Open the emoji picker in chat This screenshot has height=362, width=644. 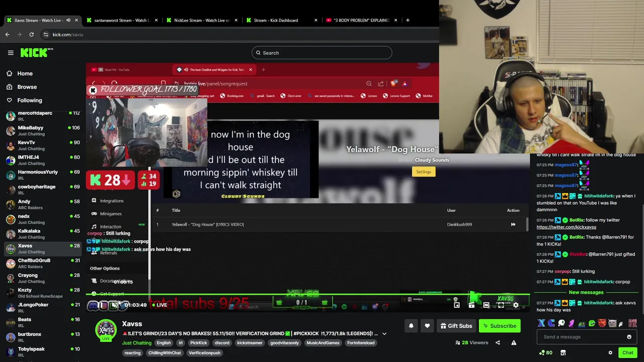[x=629, y=337]
